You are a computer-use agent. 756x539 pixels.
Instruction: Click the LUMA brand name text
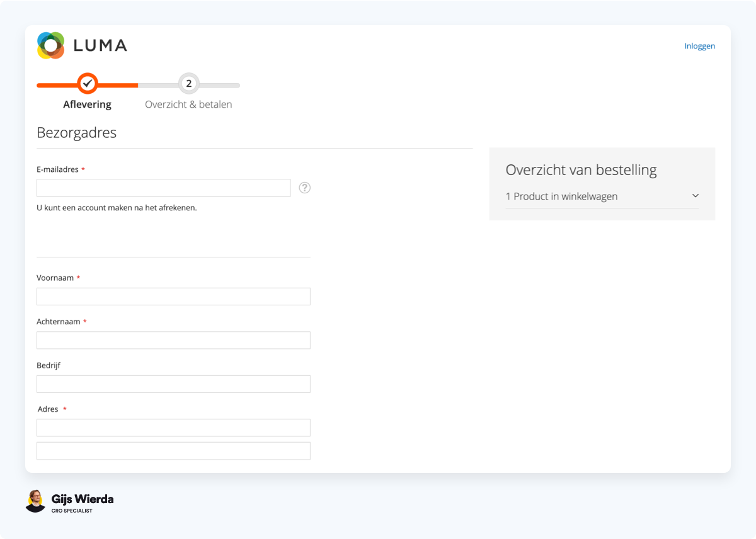[100, 45]
